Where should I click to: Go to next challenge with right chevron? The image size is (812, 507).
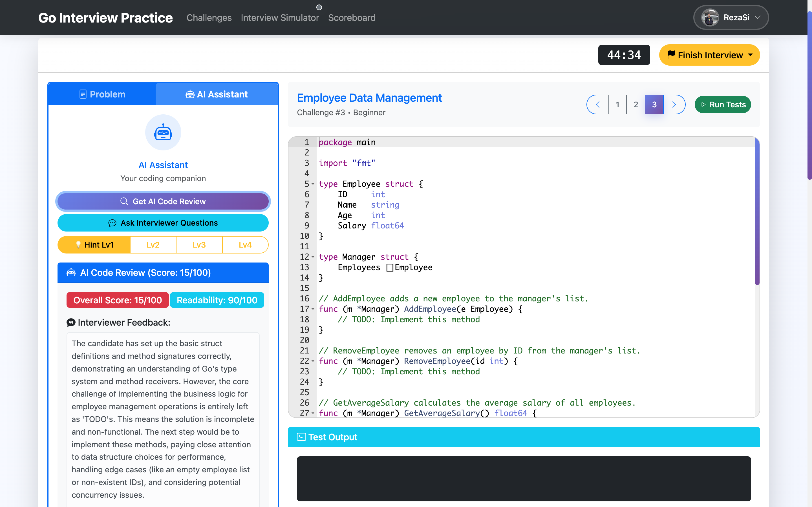pyautogui.click(x=674, y=104)
